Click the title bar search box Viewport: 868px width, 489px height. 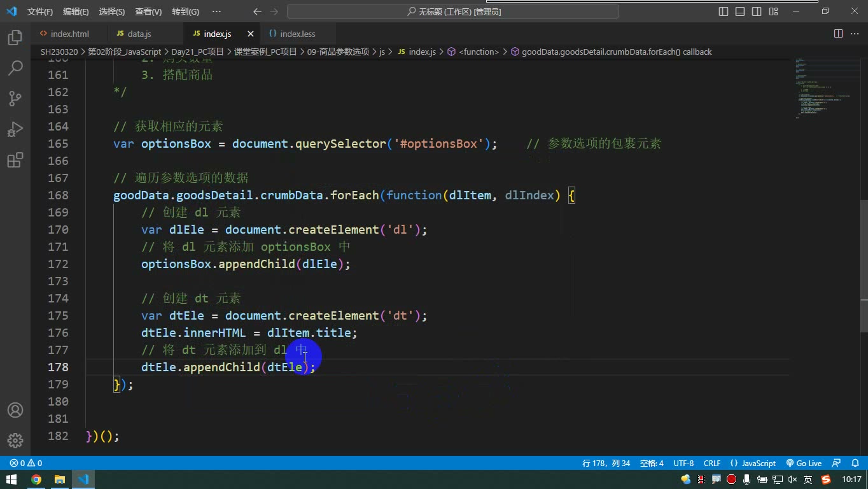click(x=453, y=11)
